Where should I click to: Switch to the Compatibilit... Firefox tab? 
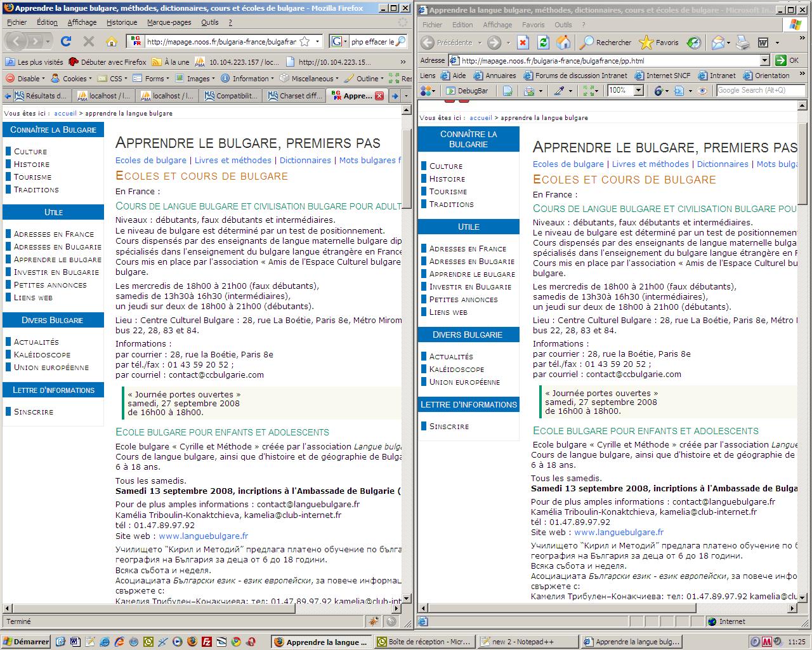coord(231,96)
